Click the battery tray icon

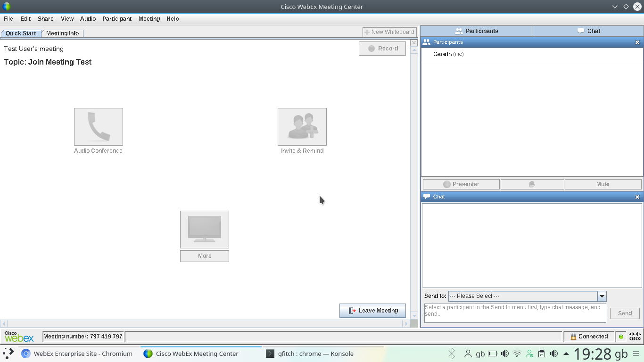tap(493, 354)
